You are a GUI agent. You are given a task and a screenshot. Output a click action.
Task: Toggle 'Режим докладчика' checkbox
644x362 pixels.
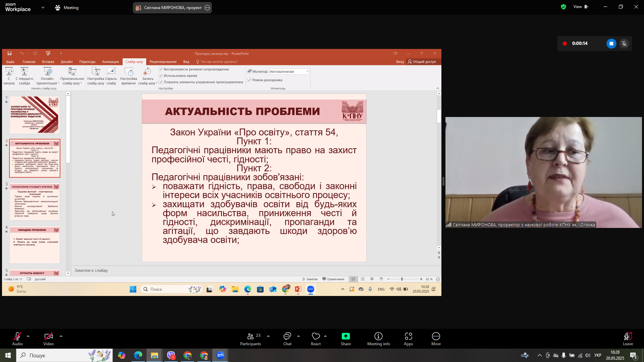[249, 80]
